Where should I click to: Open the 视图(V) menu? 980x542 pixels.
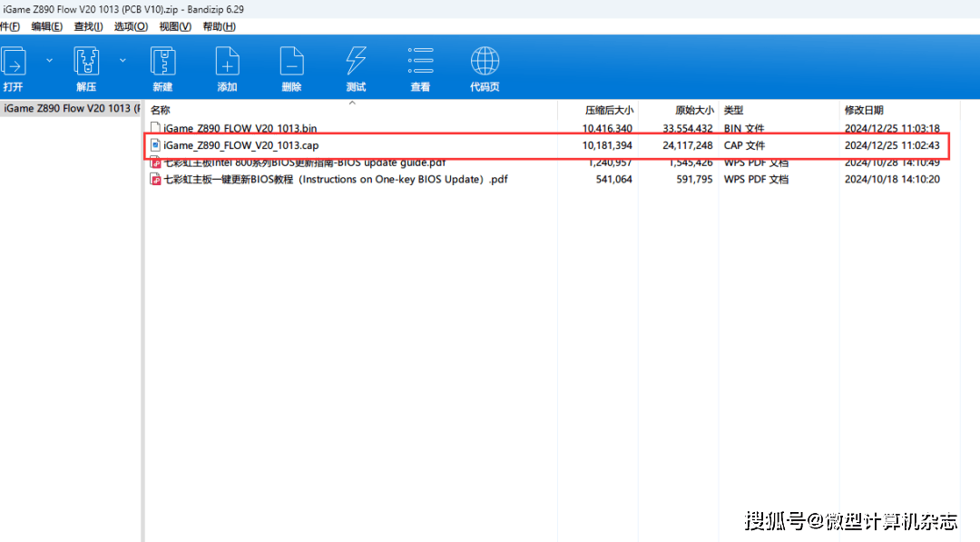point(175,26)
